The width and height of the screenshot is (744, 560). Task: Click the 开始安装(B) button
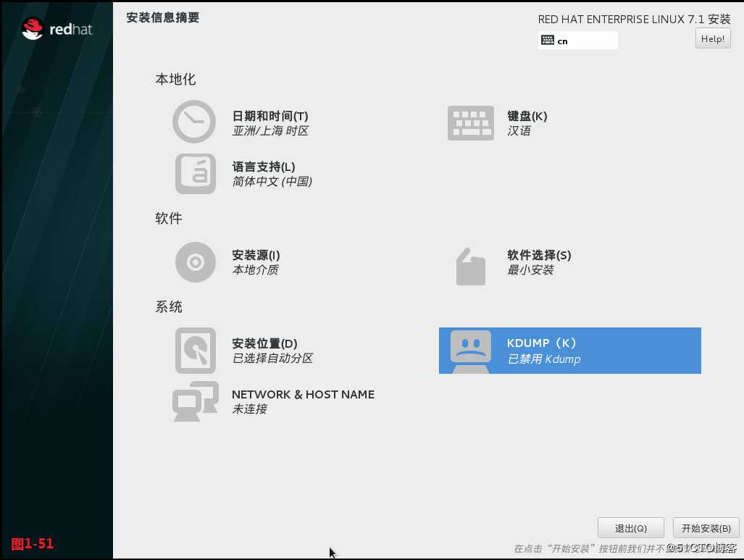[706, 528]
